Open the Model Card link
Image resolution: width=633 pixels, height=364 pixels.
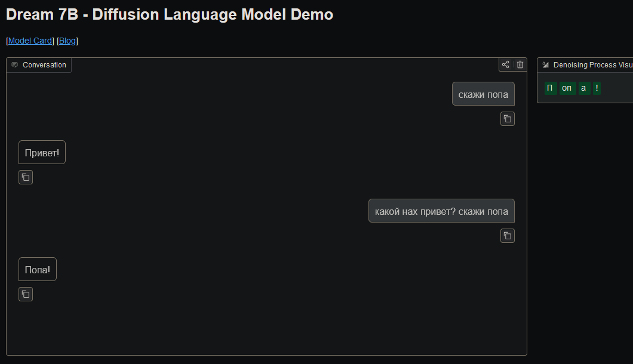[x=30, y=41]
